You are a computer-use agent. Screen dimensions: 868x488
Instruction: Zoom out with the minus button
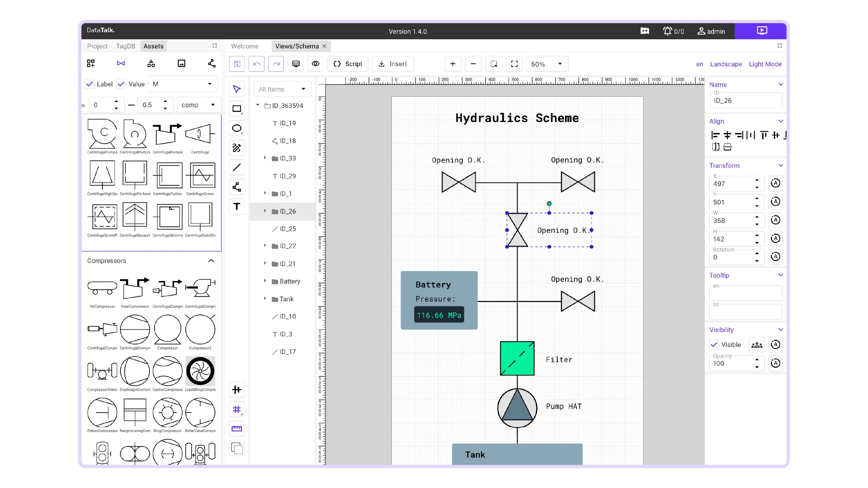[x=473, y=64]
